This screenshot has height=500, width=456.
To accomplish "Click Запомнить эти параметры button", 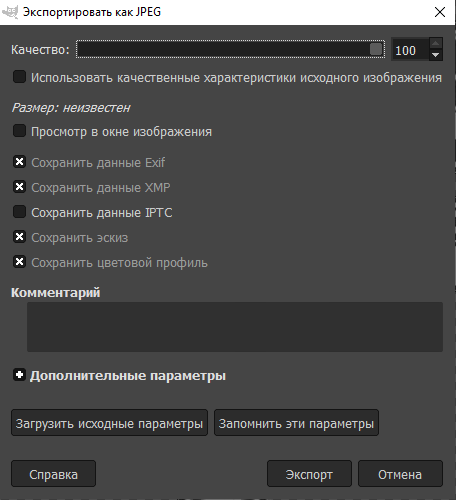I will coord(296,423).
